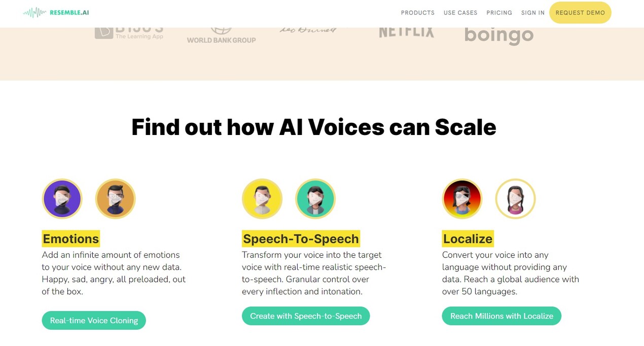Select the Localize heading
644x346 pixels.
point(468,238)
